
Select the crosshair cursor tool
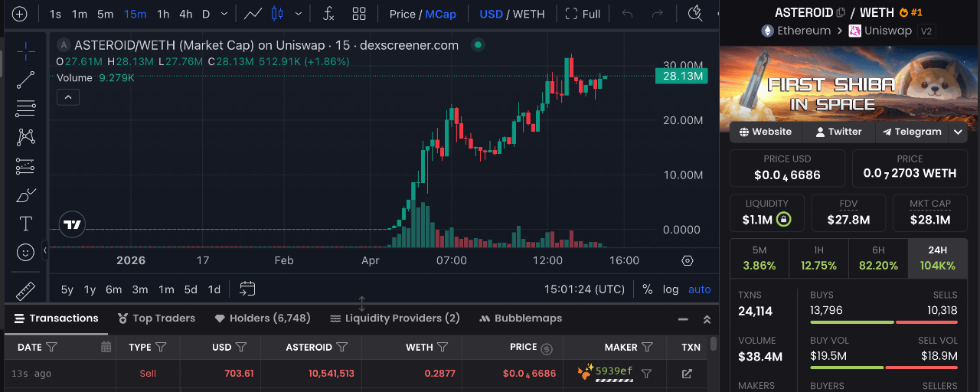[x=25, y=51]
